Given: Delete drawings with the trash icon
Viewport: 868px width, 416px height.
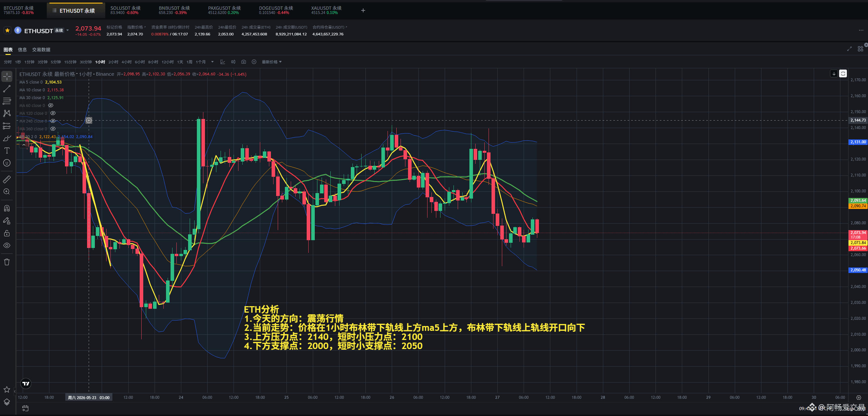Looking at the screenshot, I should tap(7, 262).
